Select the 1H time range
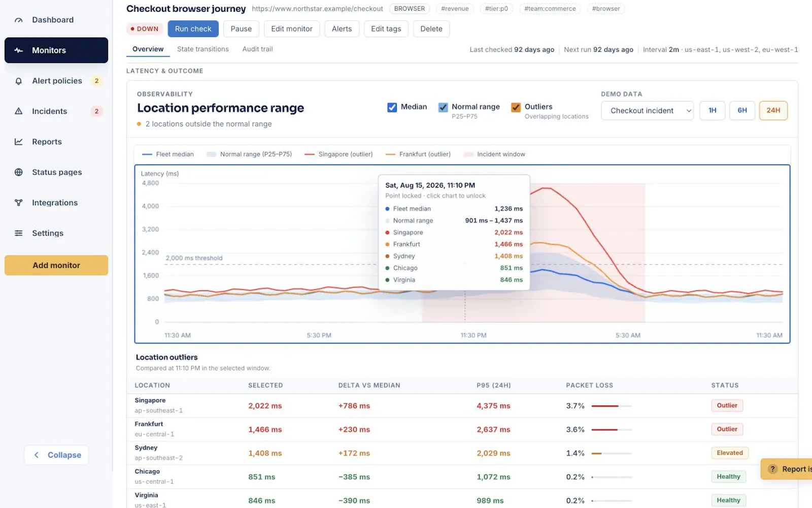The height and width of the screenshot is (508, 812). click(x=713, y=111)
